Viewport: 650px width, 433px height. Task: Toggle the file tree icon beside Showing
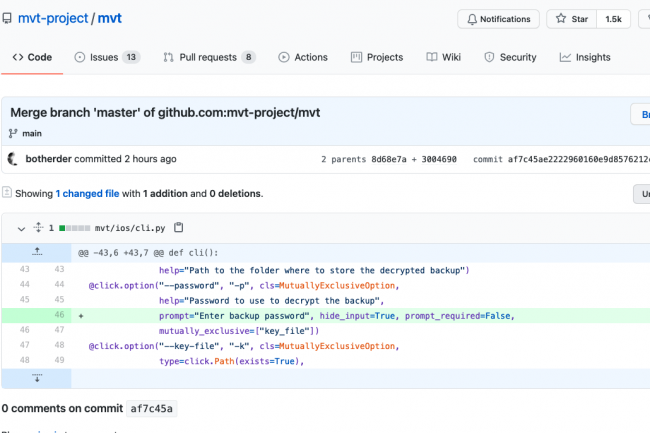6,193
